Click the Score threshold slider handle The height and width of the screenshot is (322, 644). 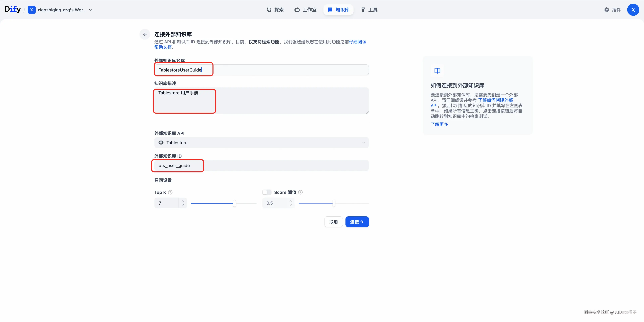334,203
